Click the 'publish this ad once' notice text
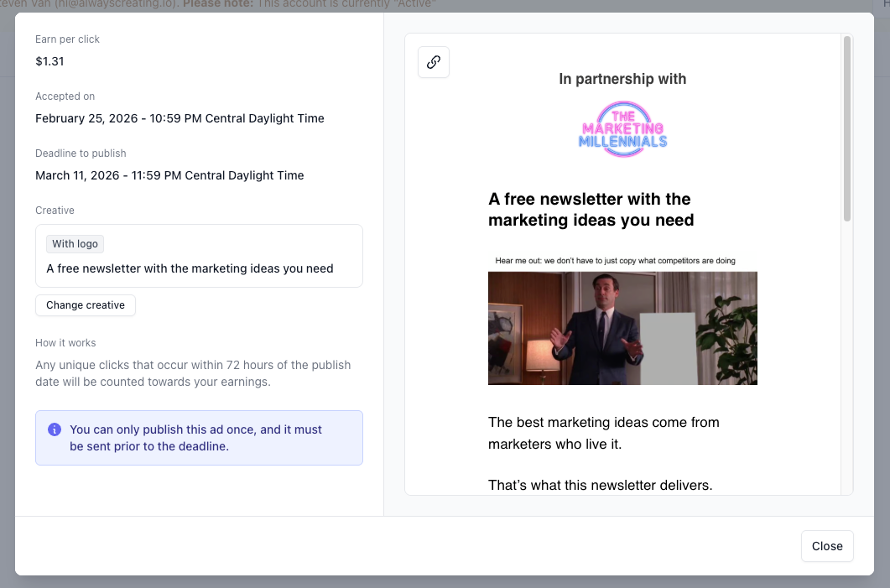The image size is (890, 588). pos(195,438)
